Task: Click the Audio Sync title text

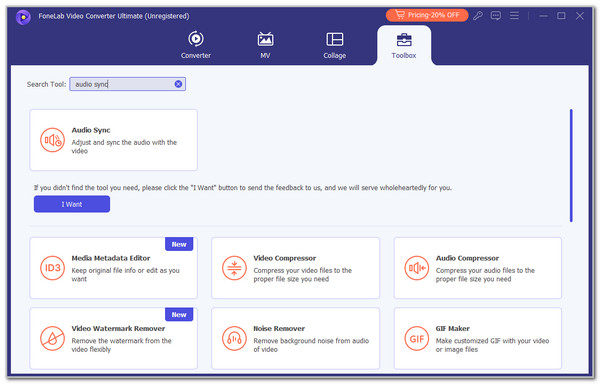Action: tap(91, 130)
